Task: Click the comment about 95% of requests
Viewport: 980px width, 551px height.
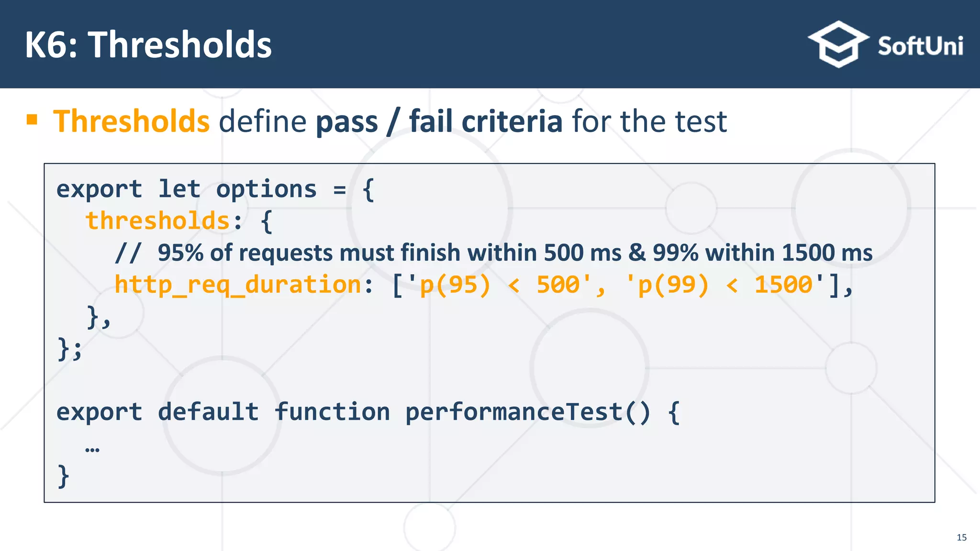Action: tap(494, 253)
